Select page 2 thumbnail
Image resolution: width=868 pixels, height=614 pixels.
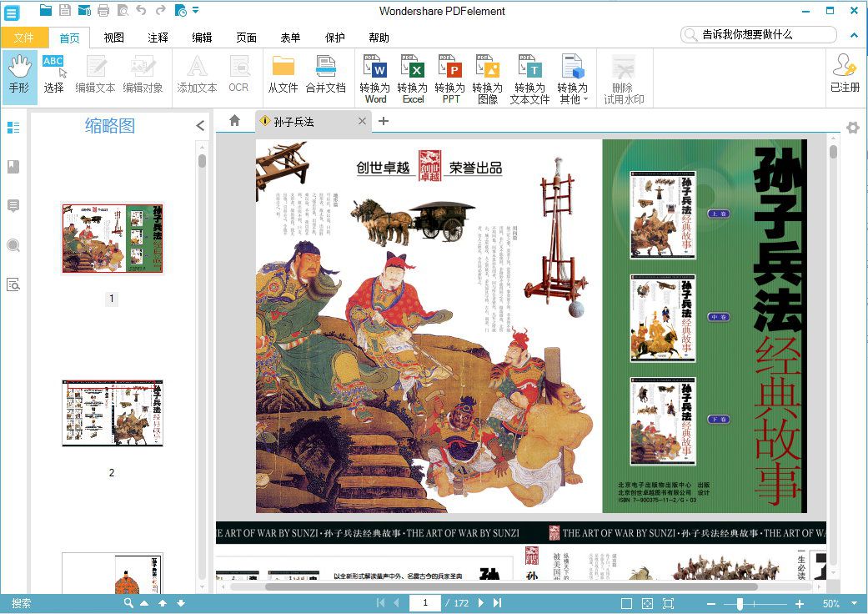click(x=113, y=413)
